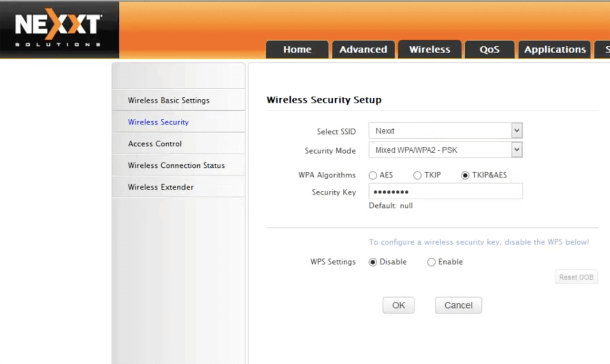610x364 pixels.
Task: Open Wireless Extender page
Action: click(161, 187)
